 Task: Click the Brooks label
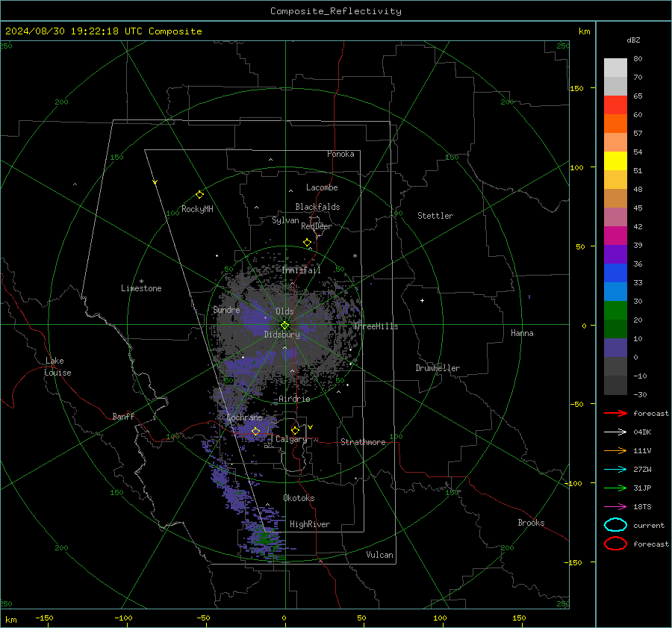click(x=531, y=523)
